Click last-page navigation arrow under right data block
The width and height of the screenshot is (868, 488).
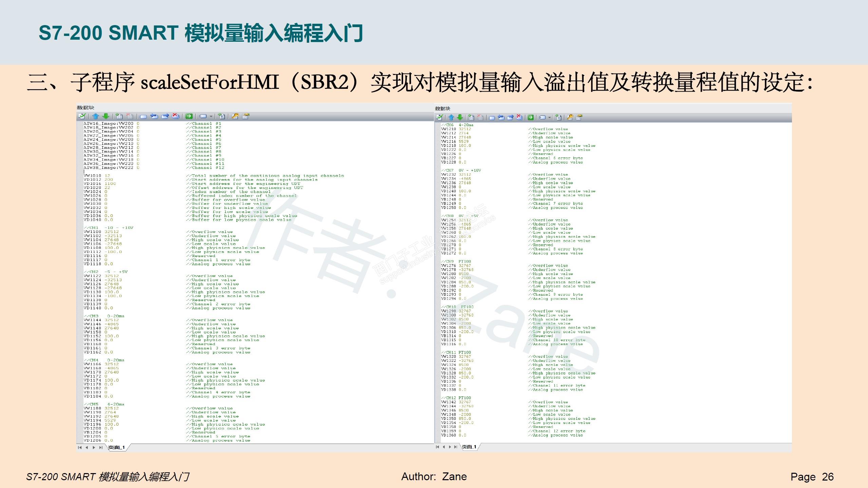tap(455, 447)
